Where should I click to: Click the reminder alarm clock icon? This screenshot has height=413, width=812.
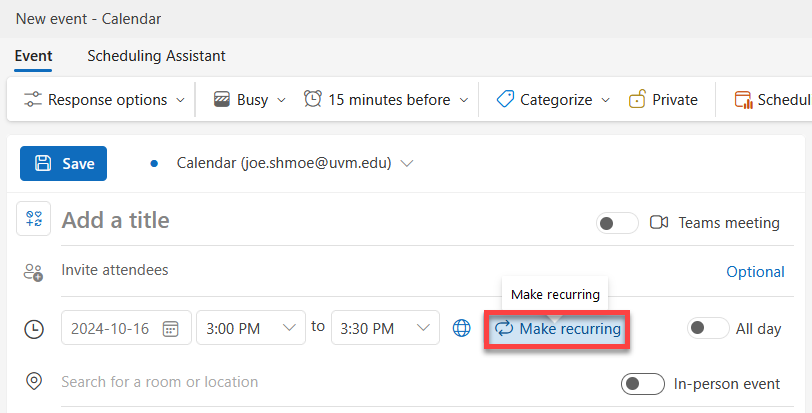point(313,99)
